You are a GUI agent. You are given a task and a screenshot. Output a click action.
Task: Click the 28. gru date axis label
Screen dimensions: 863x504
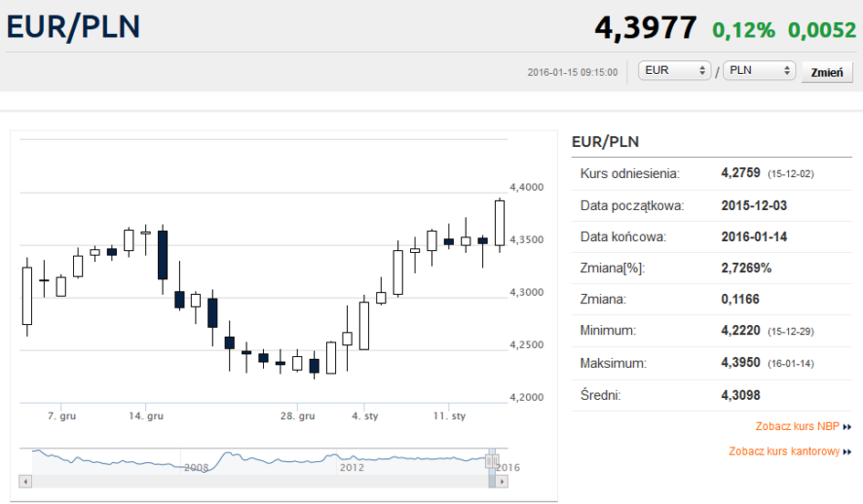coord(298,416)
